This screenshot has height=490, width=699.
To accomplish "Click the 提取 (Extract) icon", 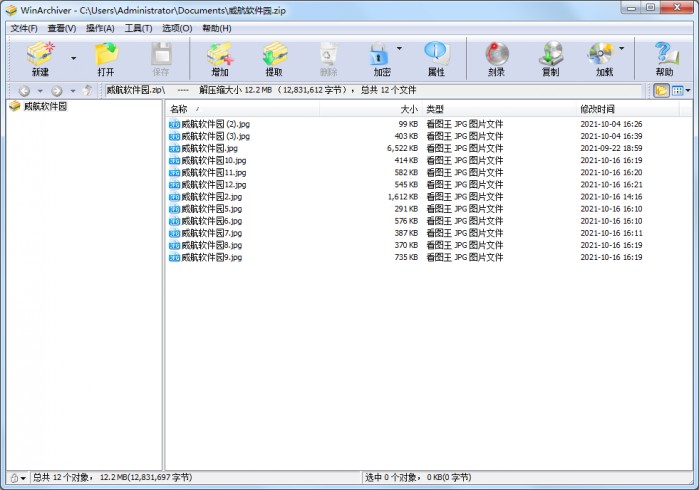I will 274,55.
